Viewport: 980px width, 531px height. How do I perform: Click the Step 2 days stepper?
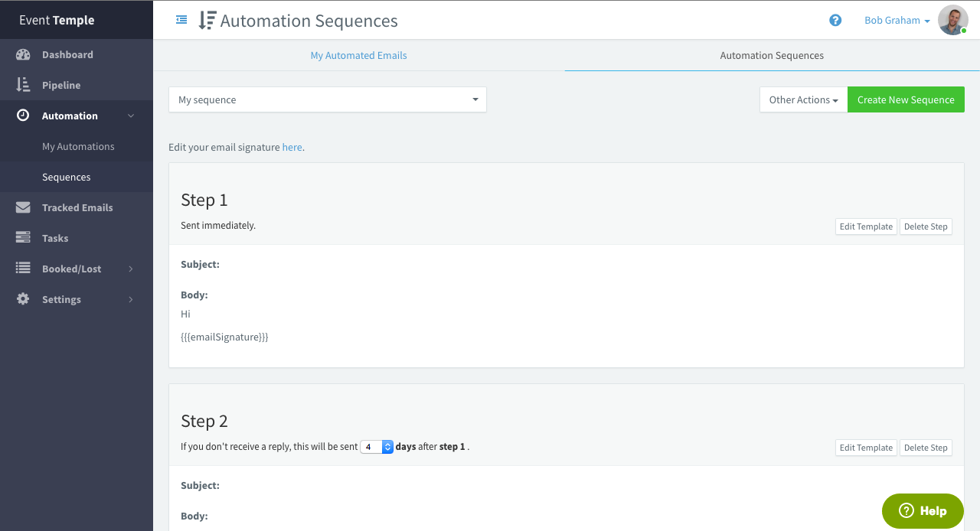[x=387, y=447]
